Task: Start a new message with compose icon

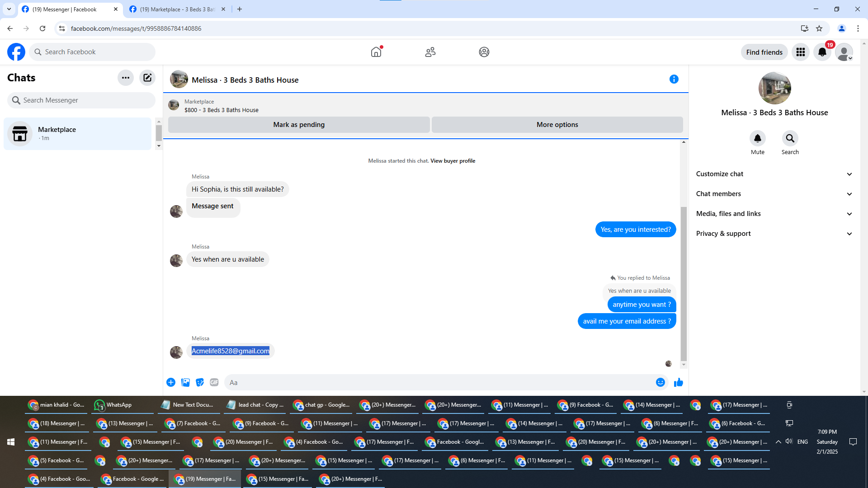Action: pyautogui.click(x=147, y=78)
